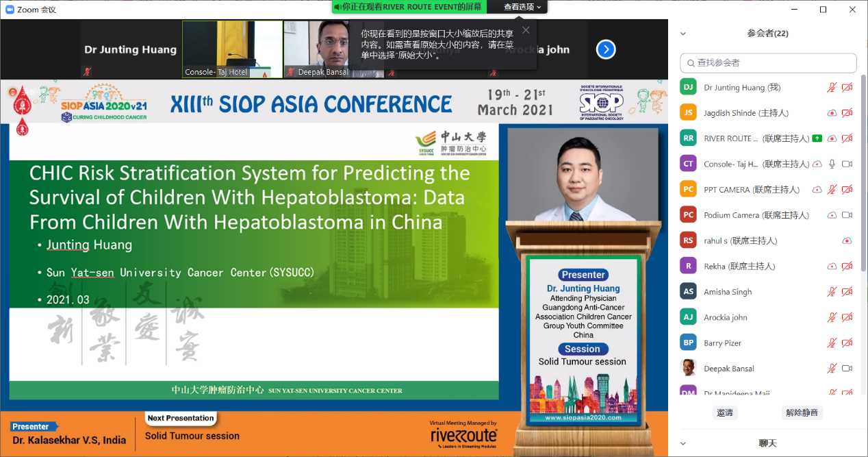Viewport: 868px width, 457px height.
Task: Click RIVER ROUTE's video-off camera icon
Action: pyautogui.click(x=847, y=138)
